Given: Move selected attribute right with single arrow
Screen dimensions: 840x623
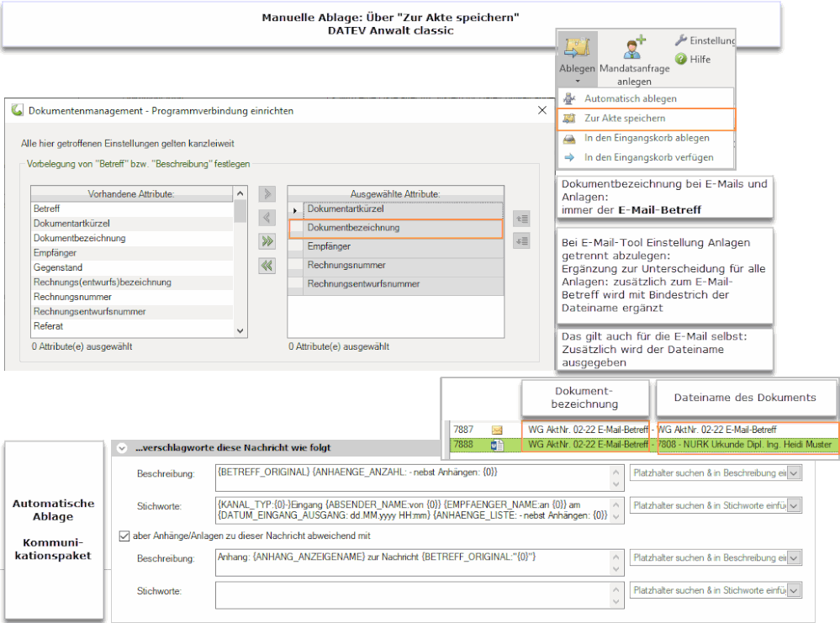Looking at the screenshot, I should tap(267, 193).
